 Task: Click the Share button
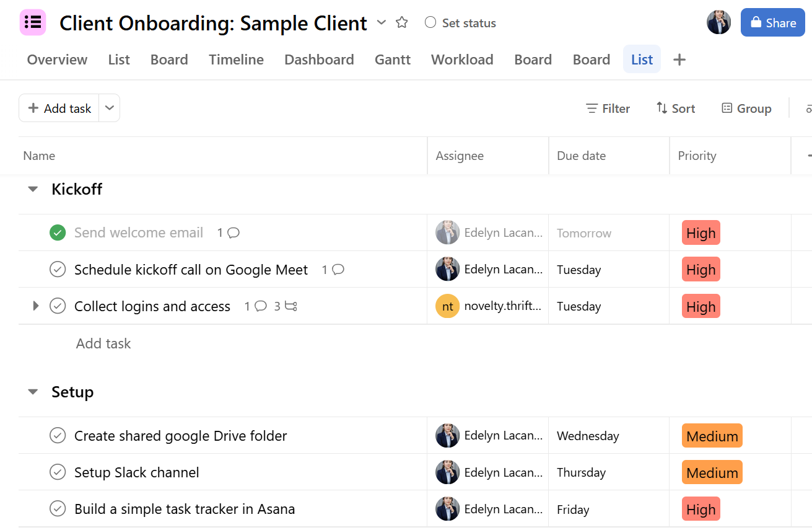[x=773, y=22]
